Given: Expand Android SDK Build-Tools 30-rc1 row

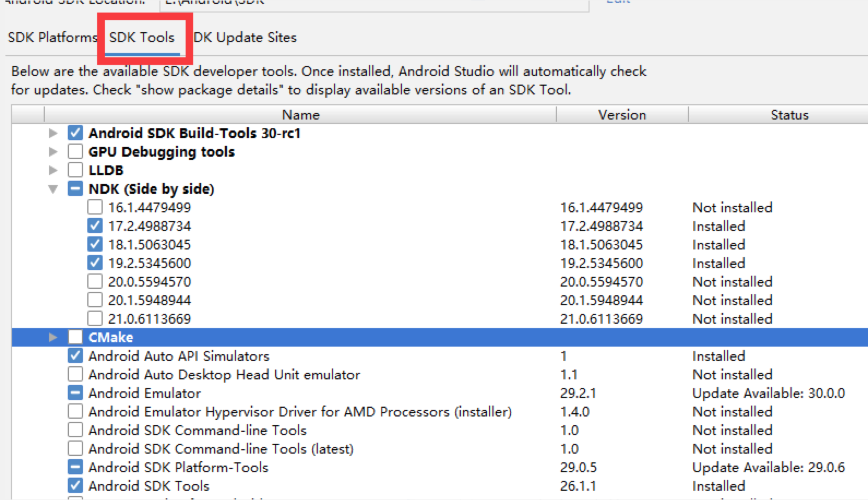Looking at the screenshot, I should pos(53,133).
